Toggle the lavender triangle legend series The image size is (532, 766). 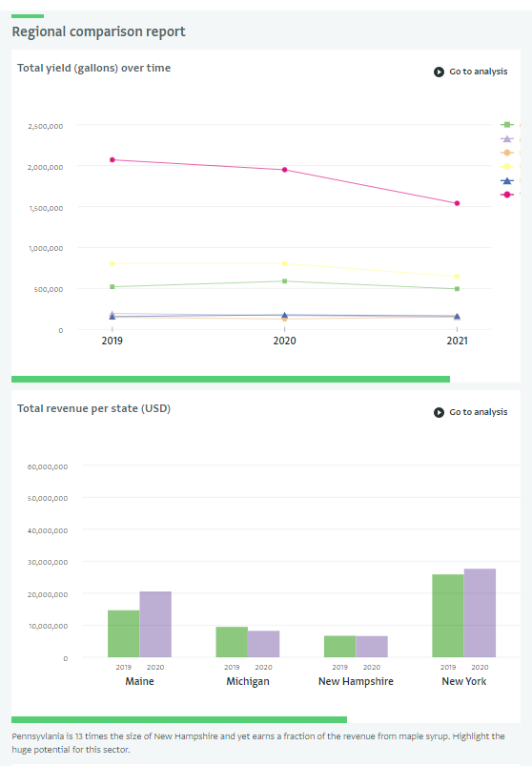pyautogui.click(x=507, y=138)
